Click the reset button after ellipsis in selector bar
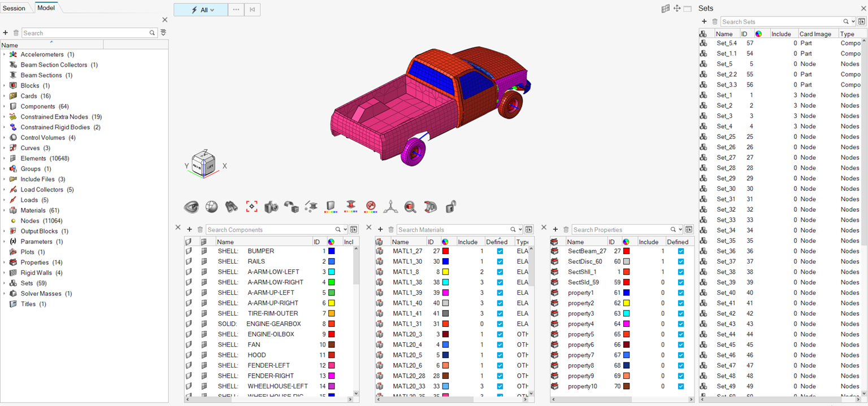This screenshot has width=868, height=406. click(x=252, y=10)
